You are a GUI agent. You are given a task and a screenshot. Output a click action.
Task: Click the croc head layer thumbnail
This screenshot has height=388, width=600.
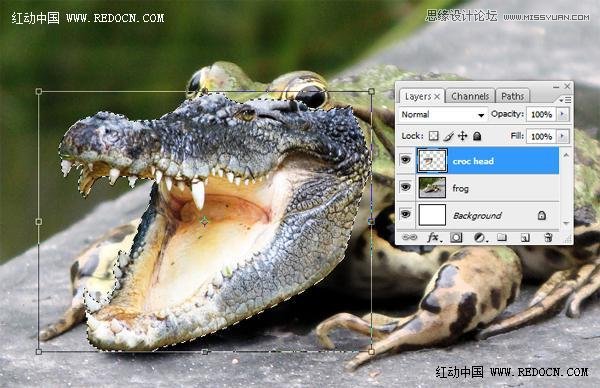432,160
